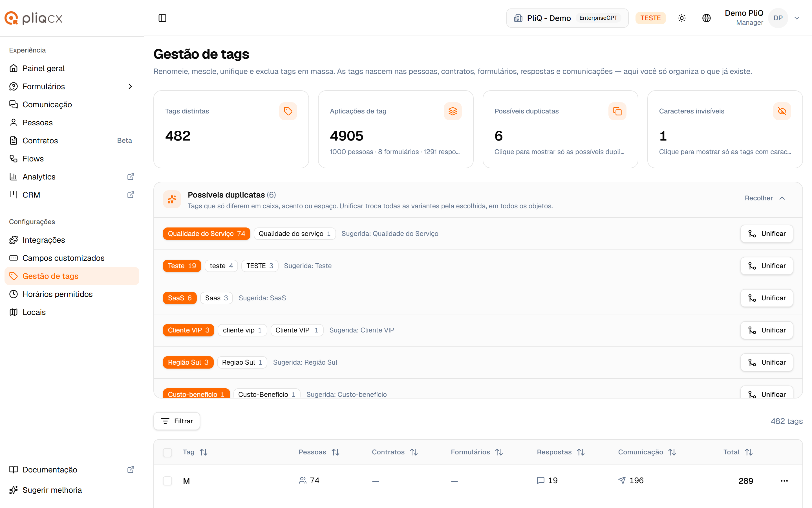Viewport: 812px width, 508px height.
Task: Open Campos customizados settings
Action: tap(72, 258)
